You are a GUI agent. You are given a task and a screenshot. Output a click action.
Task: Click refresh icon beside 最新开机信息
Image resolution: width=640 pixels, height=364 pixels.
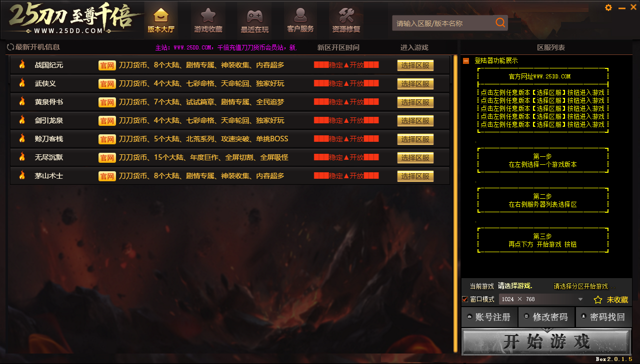(10, 47)
